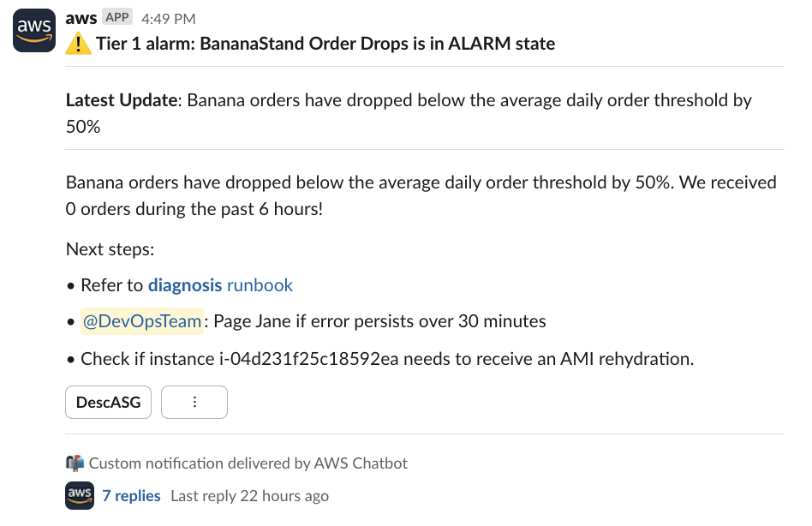Click the Tier 1 alarm headline text
Viewport: 812px width, 526px height.
point(325,43)
